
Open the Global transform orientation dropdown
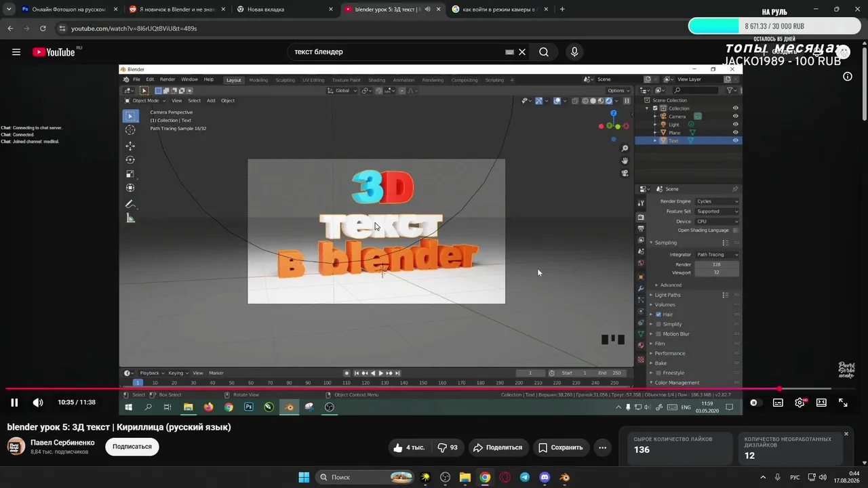pyautogui.click(x=342, y=91)
